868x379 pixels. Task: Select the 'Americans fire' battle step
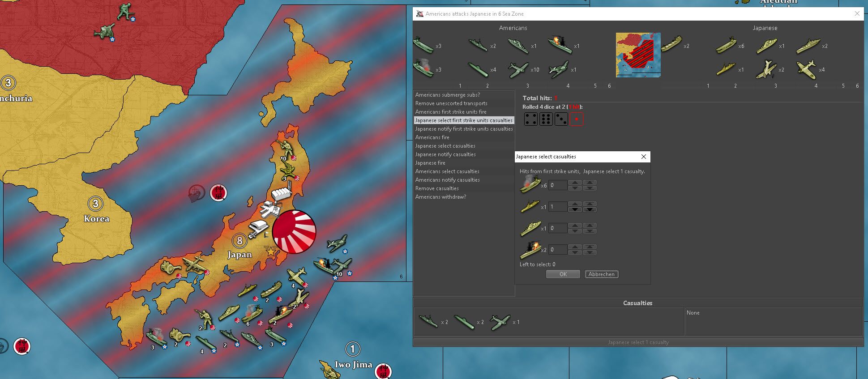(432, 137)
